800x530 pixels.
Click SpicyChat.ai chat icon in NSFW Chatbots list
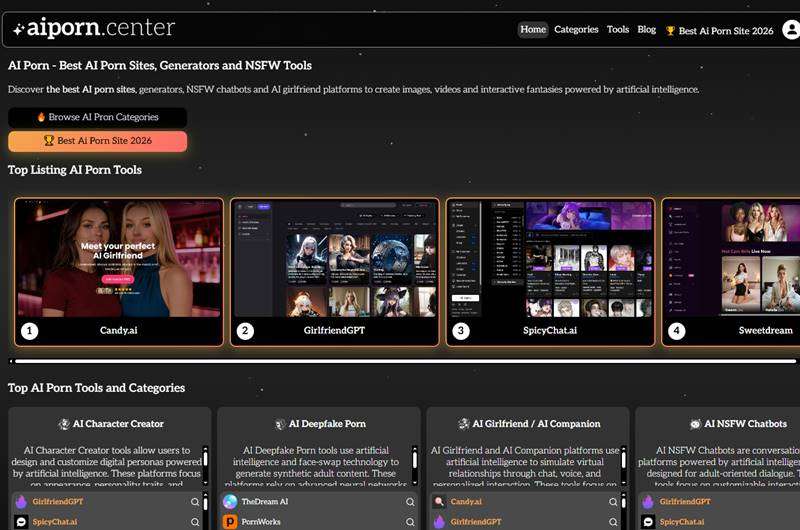[648, 522]
